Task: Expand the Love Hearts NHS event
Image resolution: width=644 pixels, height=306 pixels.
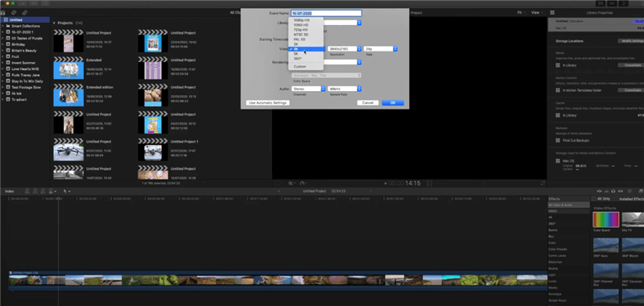Action: click(3, 69)
